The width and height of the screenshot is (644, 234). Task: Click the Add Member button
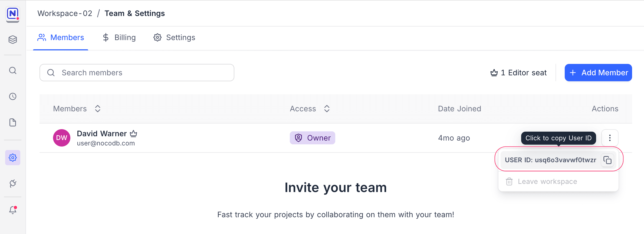tap(598, 73)
